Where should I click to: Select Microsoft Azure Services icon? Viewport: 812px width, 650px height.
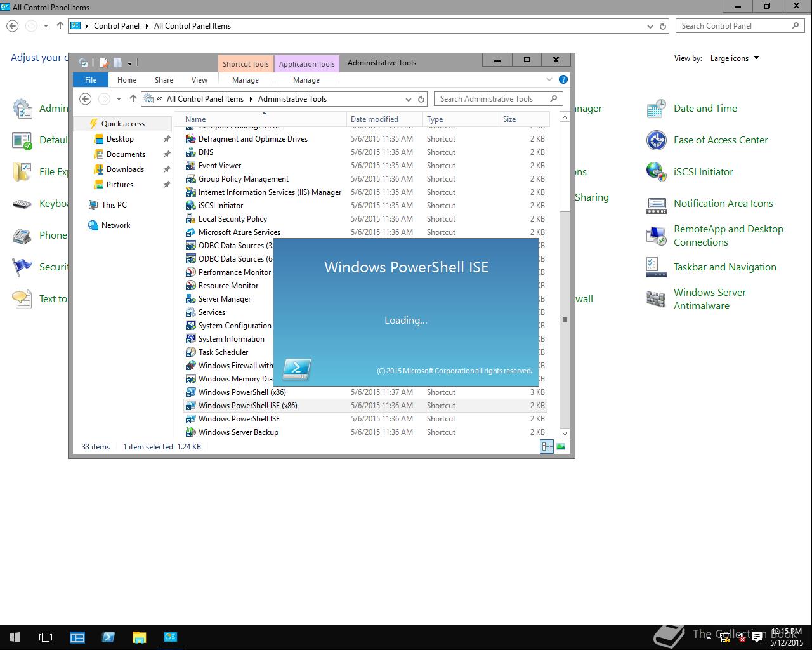point(190,232)
